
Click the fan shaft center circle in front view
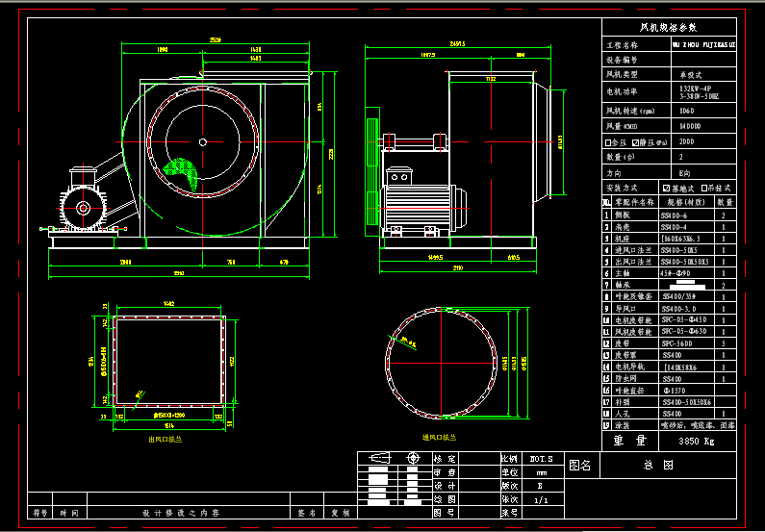[x=202, y=142]
